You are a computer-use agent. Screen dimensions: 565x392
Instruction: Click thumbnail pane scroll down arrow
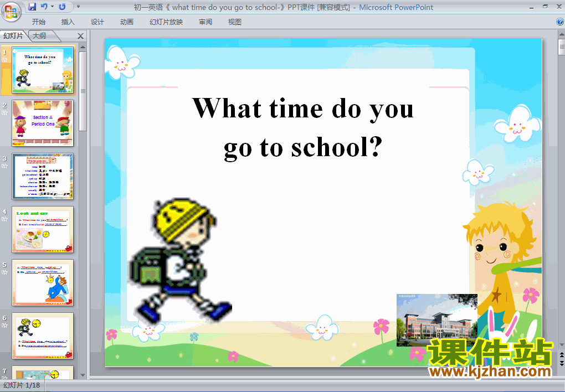83,375
